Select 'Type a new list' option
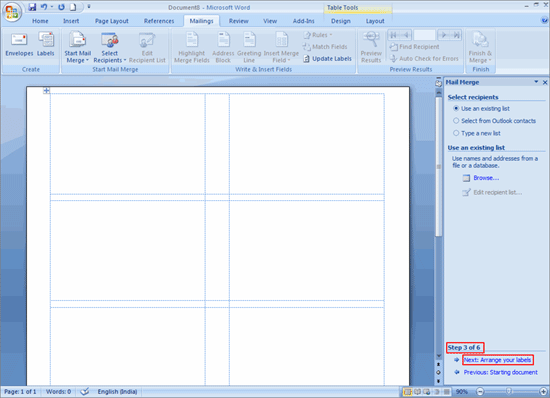 [477, 133]
